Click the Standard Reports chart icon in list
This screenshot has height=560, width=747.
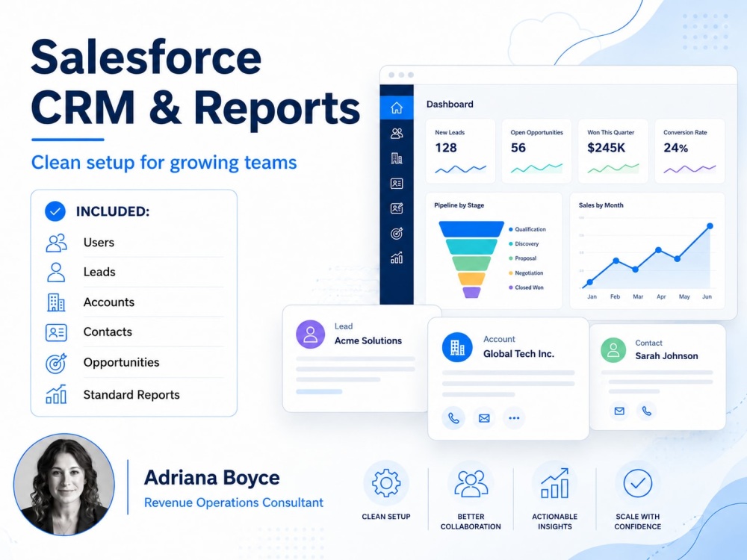coord(56,394)
